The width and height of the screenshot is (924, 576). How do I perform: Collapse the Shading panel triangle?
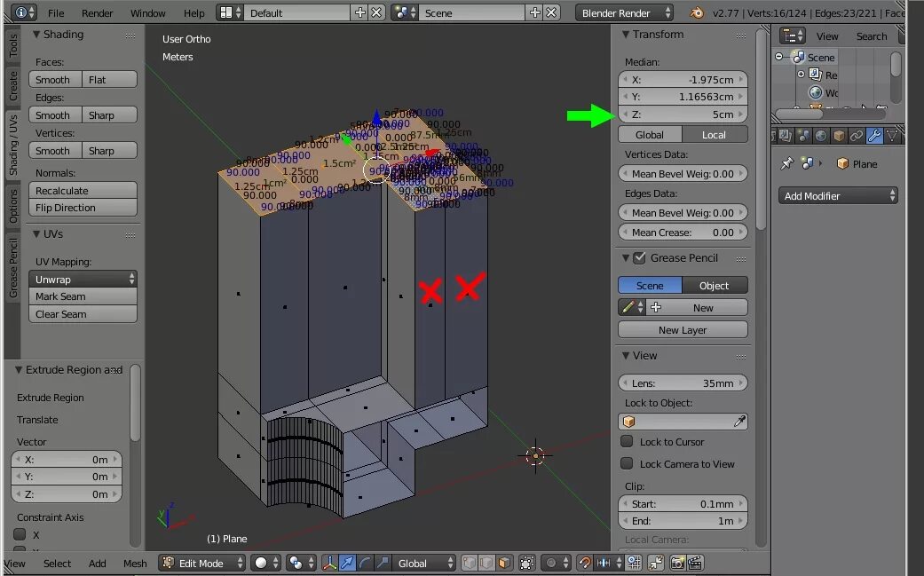(36, 34)
